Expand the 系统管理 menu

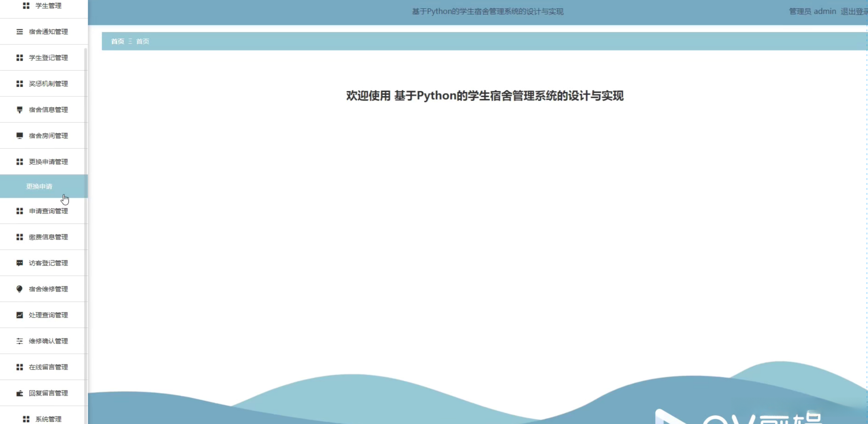[48, 419]
